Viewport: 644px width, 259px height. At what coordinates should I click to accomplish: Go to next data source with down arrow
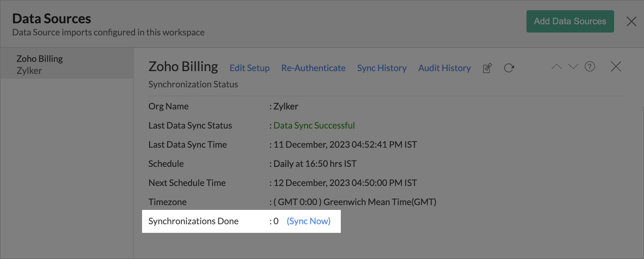(x=573, y=67)
